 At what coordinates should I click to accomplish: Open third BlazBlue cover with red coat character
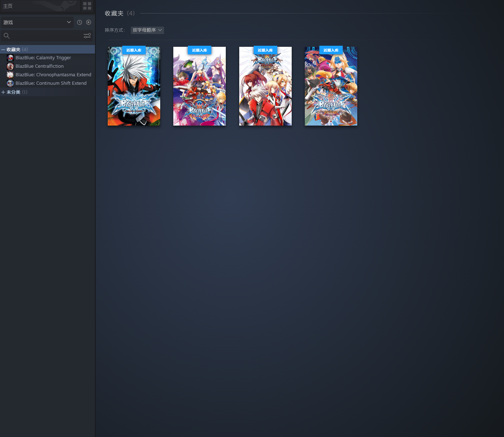pos(265,86)
